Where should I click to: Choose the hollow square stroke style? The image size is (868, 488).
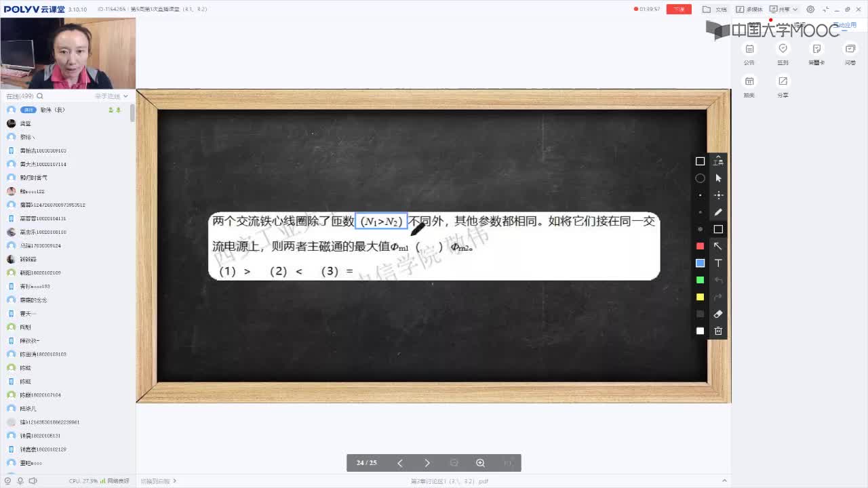tap(700, 161)
